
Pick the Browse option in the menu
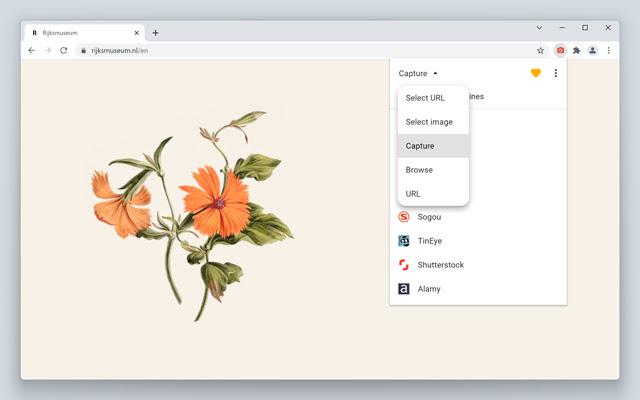[419, 170]
